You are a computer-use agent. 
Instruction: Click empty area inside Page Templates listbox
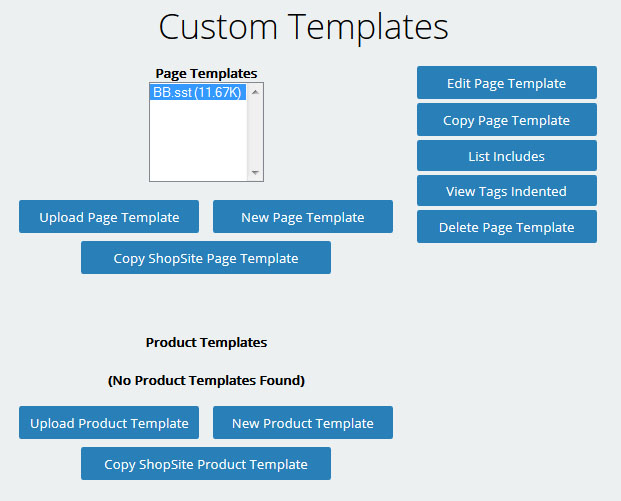[x=199, y=140]
